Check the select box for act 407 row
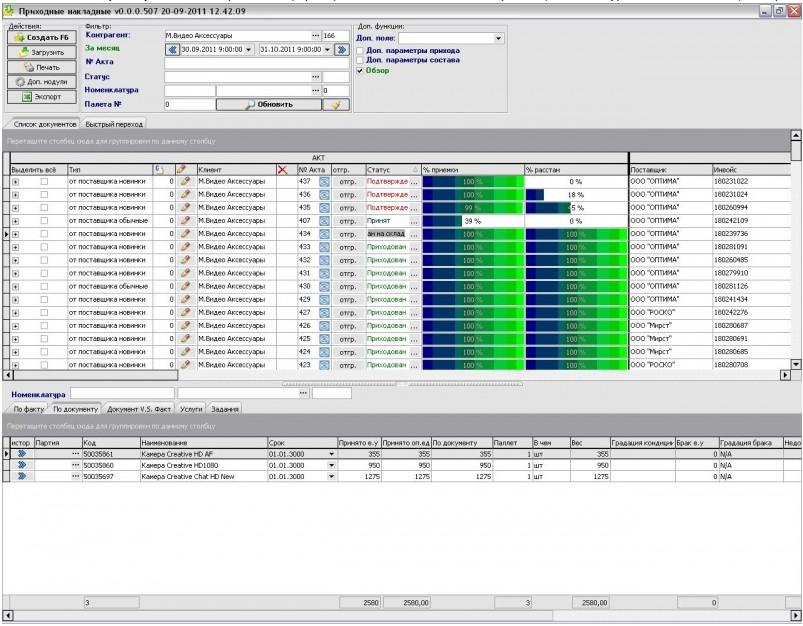 (43, 220)
